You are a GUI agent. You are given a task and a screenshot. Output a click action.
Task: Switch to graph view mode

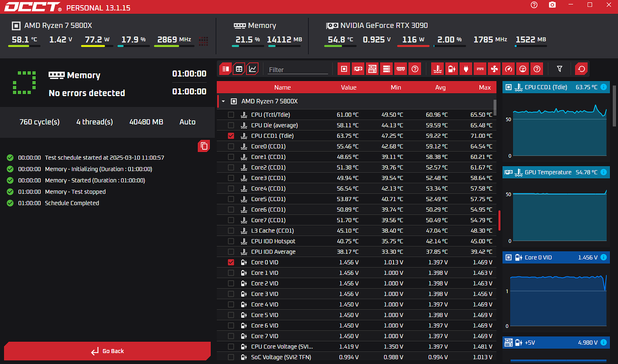[253, 69]
